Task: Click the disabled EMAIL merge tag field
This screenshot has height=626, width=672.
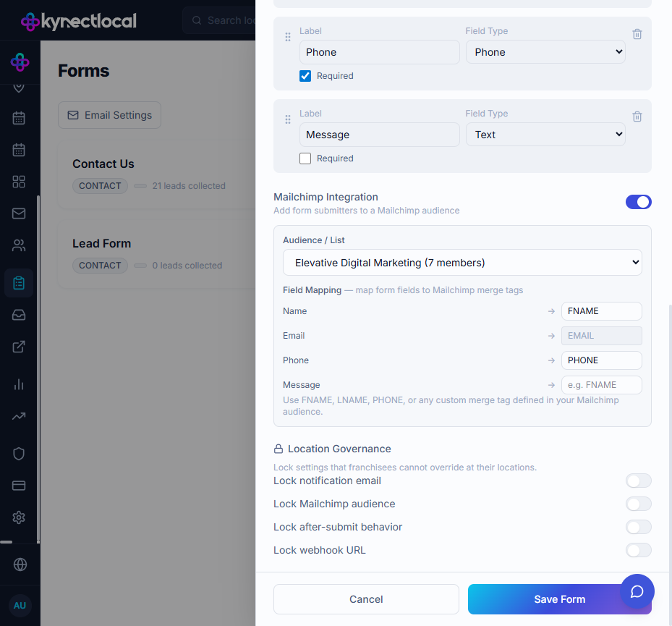Action: [601, 336]
